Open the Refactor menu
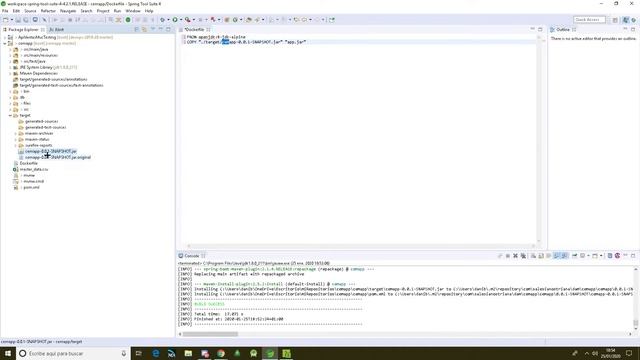Viewport: 640px width, 360px height. point(48,11)
